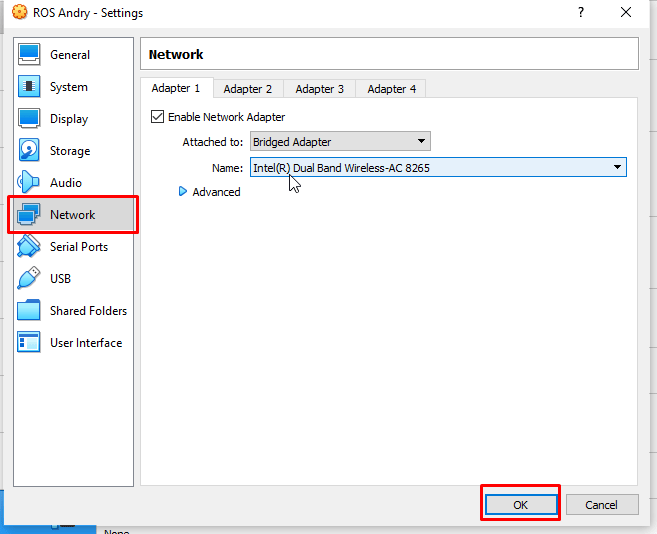Click the Serial Ports connector icon
Viewport: 657px width, 534px height.
click(x=30, y=247)
